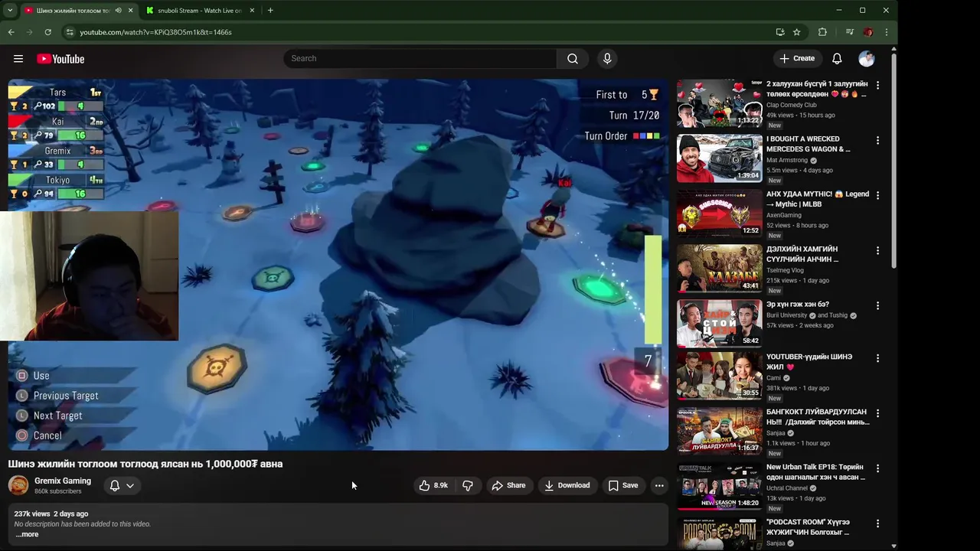This screenshot has height=551, width=980.
Task: Click the install app icon in address bar
Action: (779, 32)
